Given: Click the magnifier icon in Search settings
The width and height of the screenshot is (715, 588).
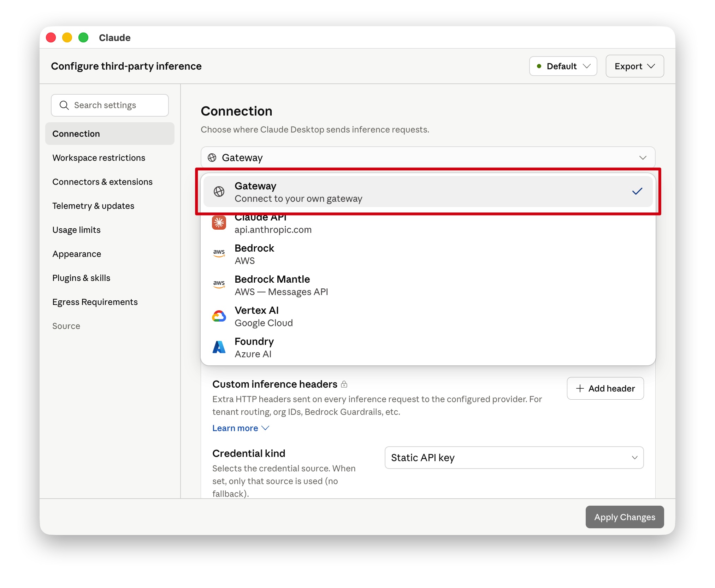Looking at the screenshot, I should tap(64, 105).
